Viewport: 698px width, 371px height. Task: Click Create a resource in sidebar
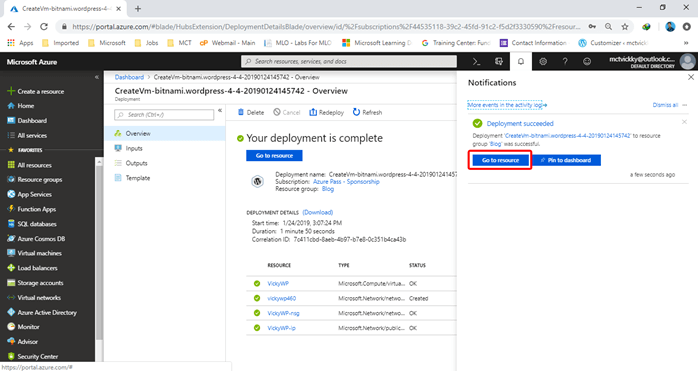(x=36, y=91)
